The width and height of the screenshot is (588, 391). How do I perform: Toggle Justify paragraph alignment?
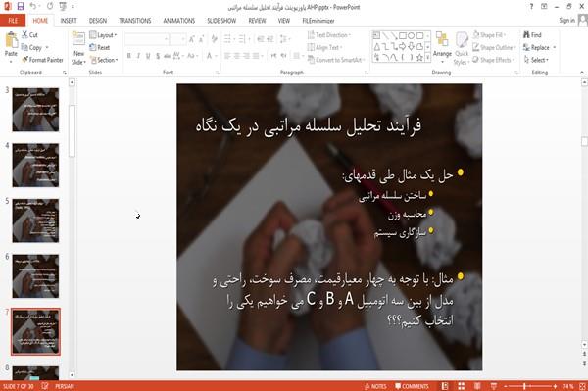click(x=256, y=56)
